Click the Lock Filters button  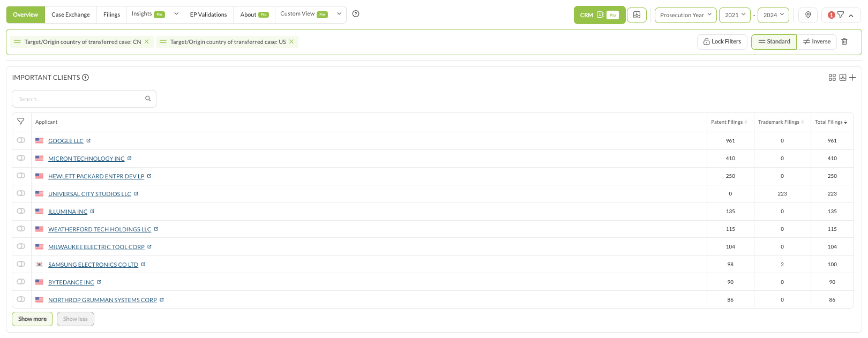(x=722, y=42)
